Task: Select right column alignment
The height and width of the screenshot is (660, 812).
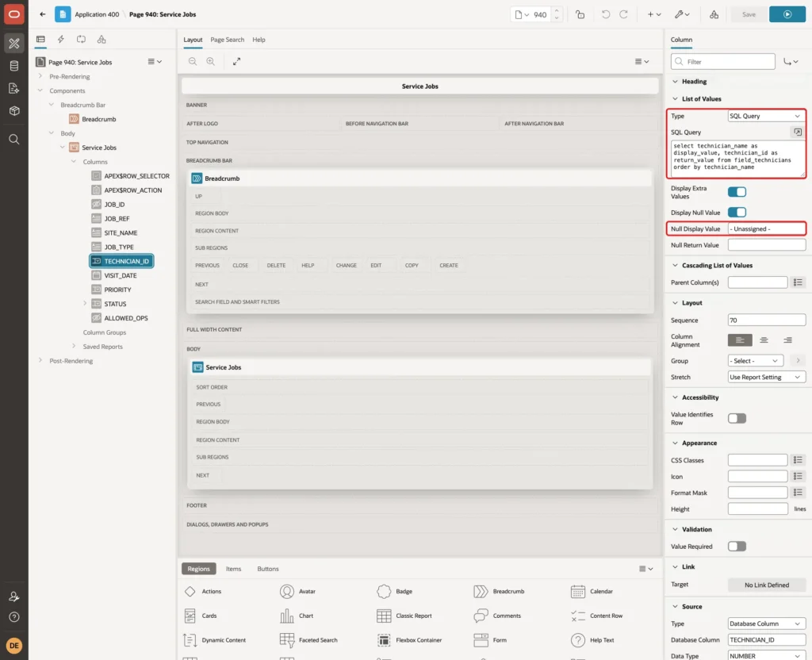Action: pyautogui.click(x=787, y=340)
